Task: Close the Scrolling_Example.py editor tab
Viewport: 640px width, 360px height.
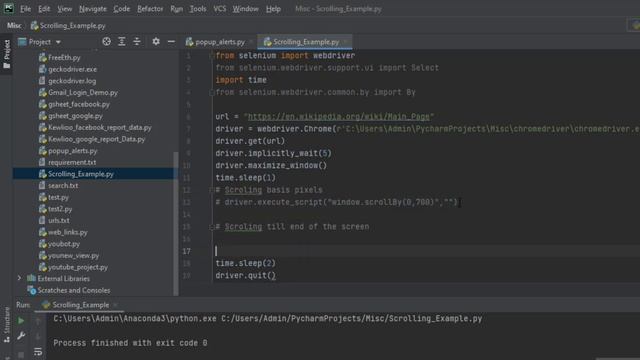Action: point(345,42)
